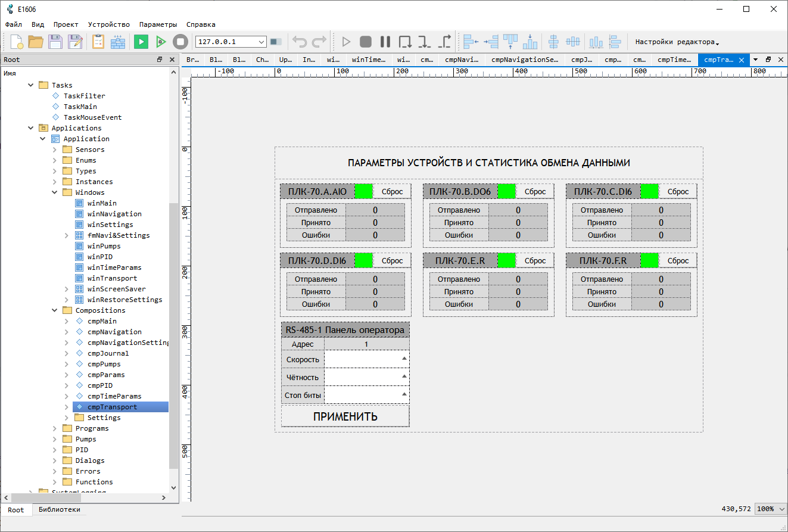Image resolution: width=788 pixels, height=532 pixels.
Task: Click the build brick wall icon
Action: click(119, 42)
